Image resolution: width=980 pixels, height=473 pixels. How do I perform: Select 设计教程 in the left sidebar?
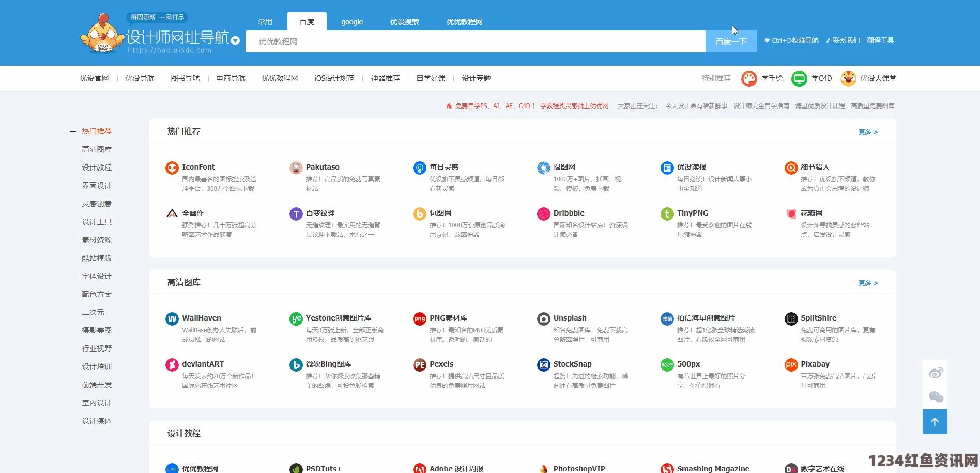[x=97, y=167]
